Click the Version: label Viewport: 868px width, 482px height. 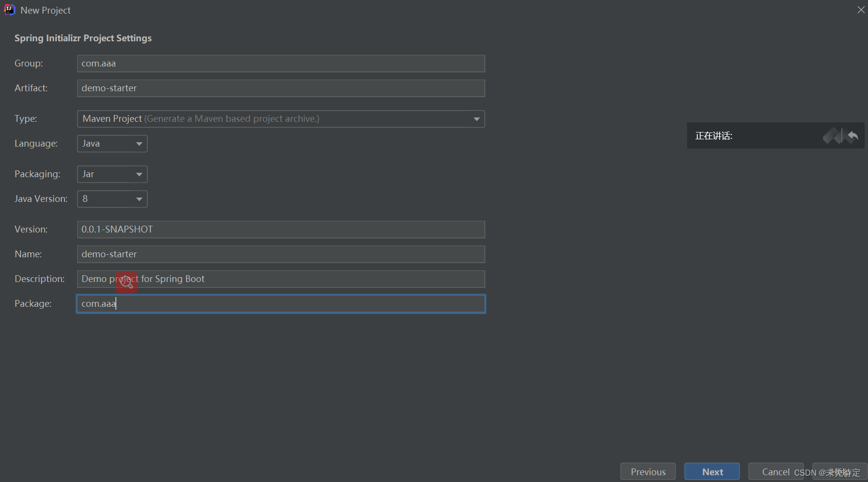[31, 230]
